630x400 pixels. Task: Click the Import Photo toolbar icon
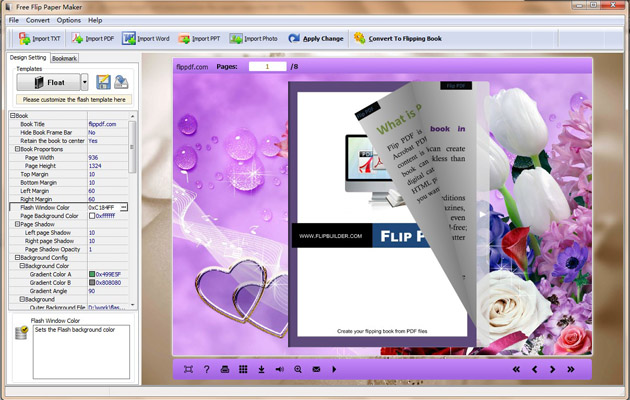point(236,39)
